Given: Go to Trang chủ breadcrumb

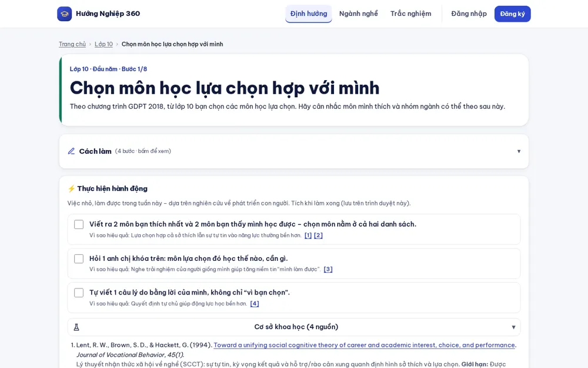Looking at the screenshot, I should click(x=72, y=44).
